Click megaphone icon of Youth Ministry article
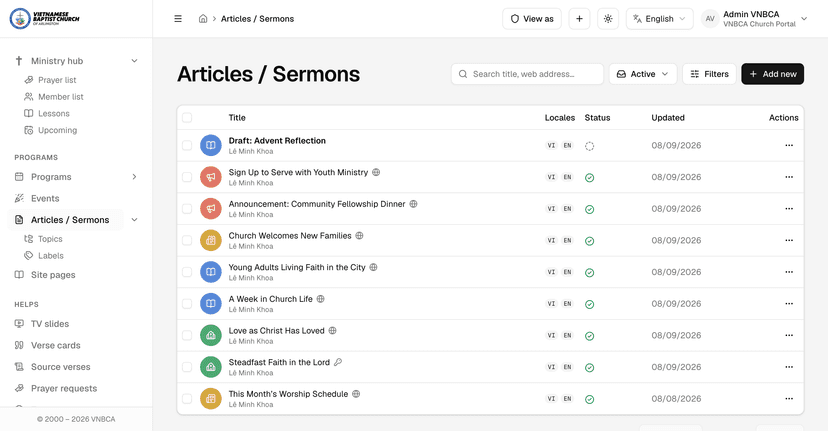Viewport: 828px width, 431px height. pyautogui.click(x=211, y=177)
